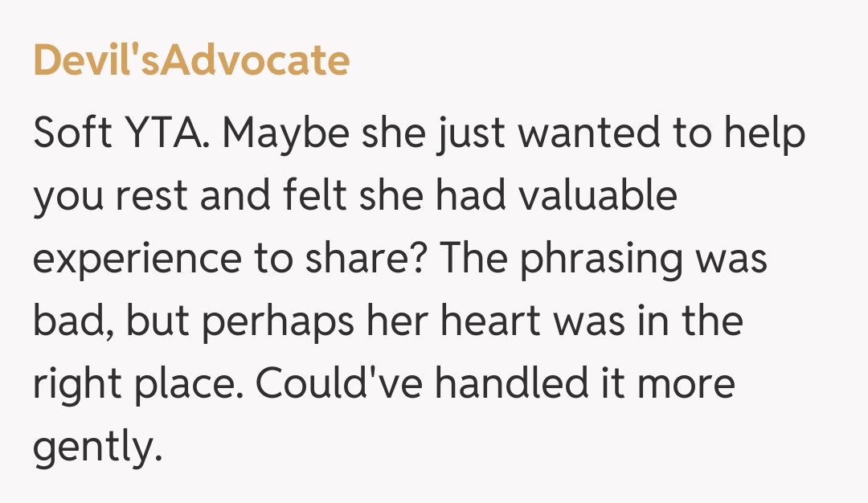Click the final word 'gently.'

coord(92,448)
